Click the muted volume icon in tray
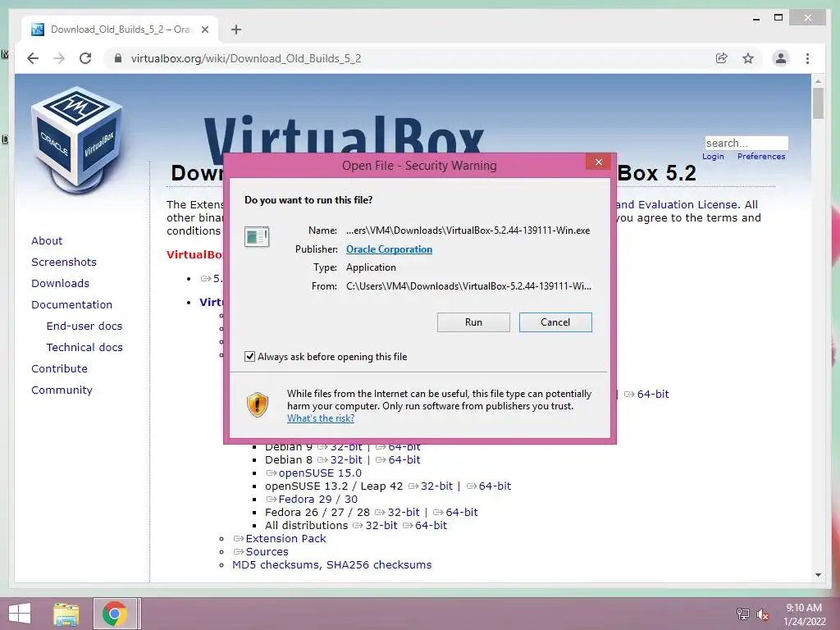Screen dimensions: 840x630 pos(762,614)
